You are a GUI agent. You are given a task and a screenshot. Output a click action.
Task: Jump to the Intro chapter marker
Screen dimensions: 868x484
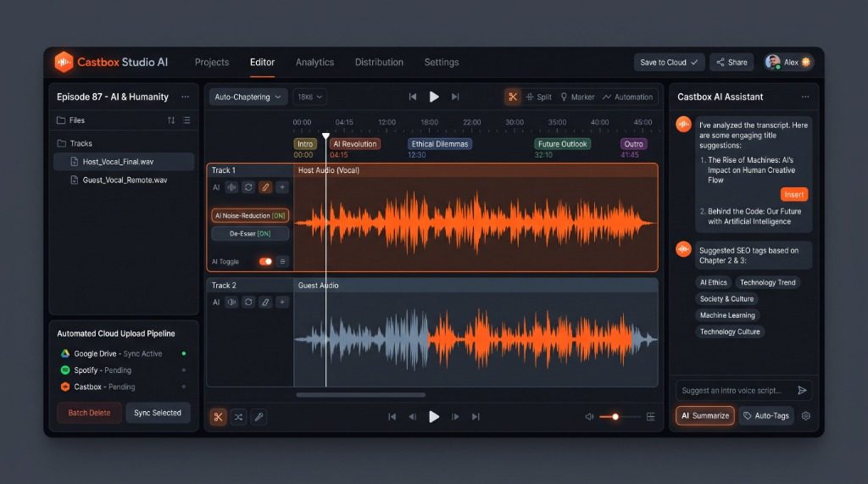coord(305,144)
